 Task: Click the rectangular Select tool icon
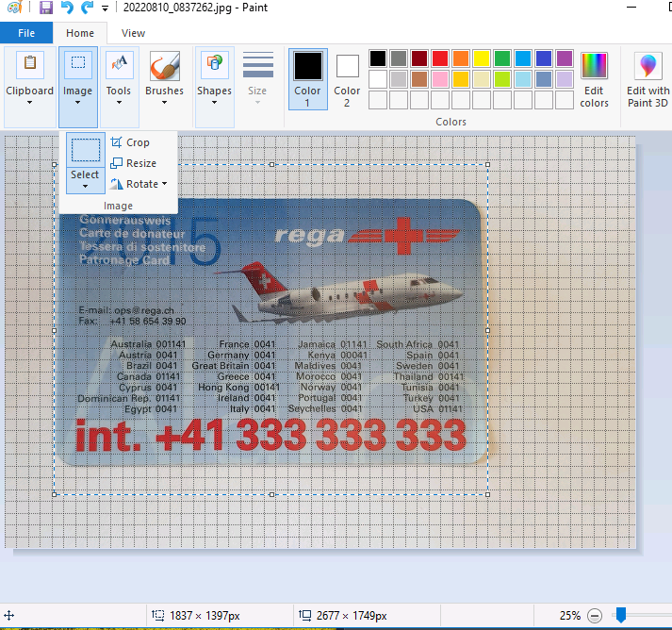[86, 150]
